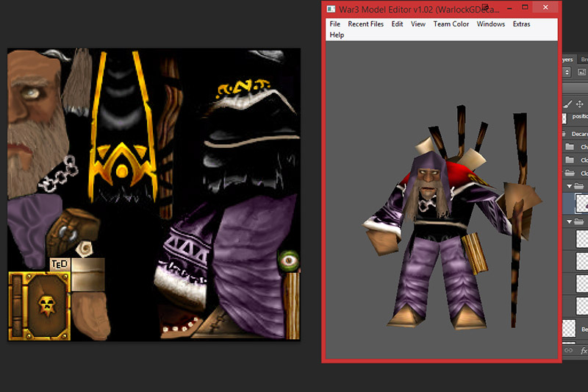The width and height of the screenshot is (588, 392).
Task: Select the highlighted layer thumbnail with purple
Action: (x=582, y=203)
